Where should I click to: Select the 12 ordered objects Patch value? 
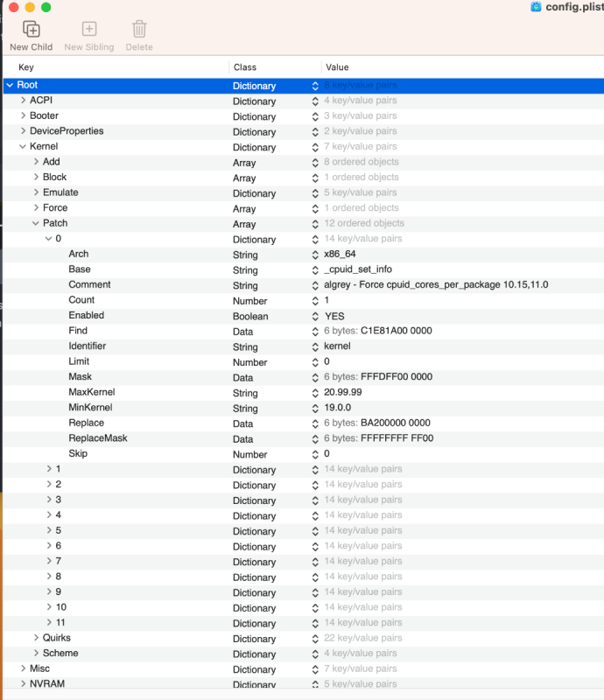point(364,223)
